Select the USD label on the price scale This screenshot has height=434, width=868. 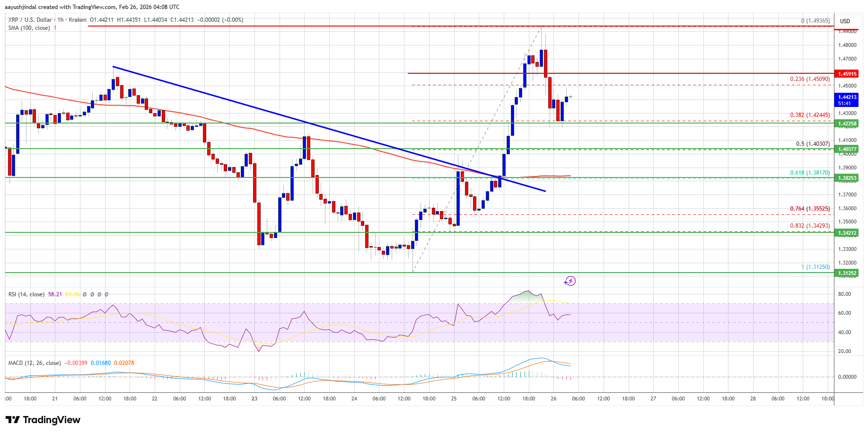846,21
